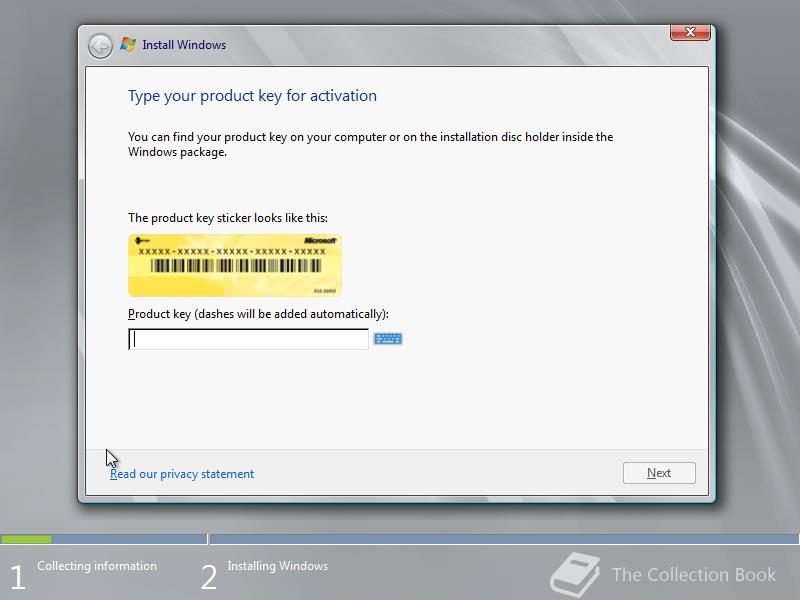The image size is (800, 600).
Task: Close the Install Windows dialog
Action: pyautogui.click(x=690, y=32)
